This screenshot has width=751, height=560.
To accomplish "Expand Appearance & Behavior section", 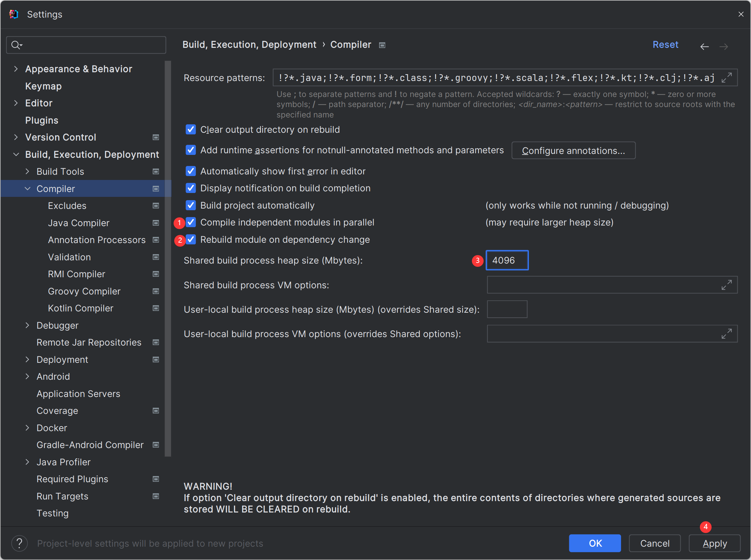I will click(x=16, y=69).
